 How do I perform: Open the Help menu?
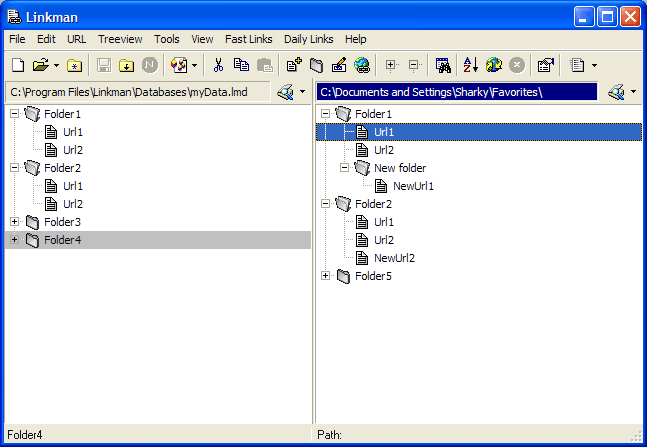coord(356,39)
